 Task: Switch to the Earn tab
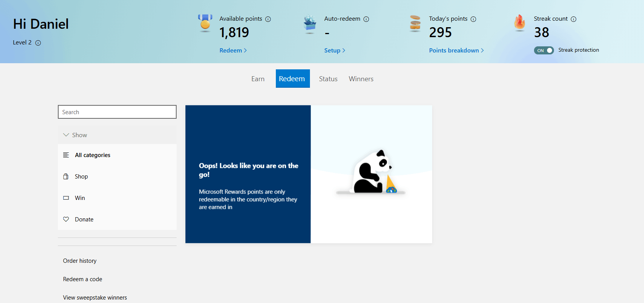pyautogui.click(x=258, y=79)
